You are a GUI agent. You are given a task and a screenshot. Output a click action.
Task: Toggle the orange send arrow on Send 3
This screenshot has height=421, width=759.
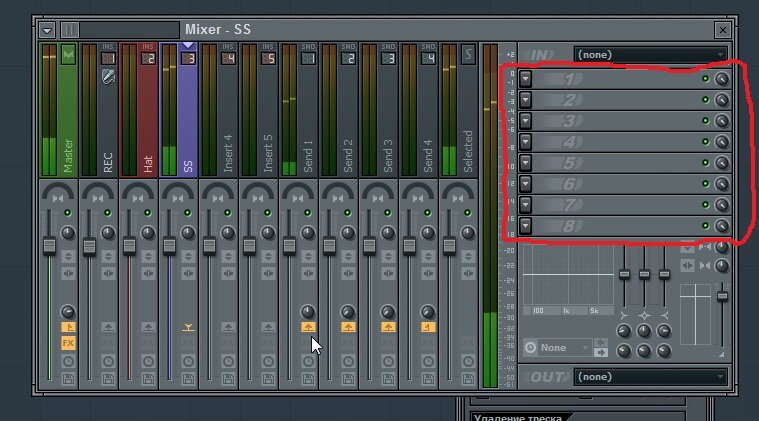pos(388,328)
